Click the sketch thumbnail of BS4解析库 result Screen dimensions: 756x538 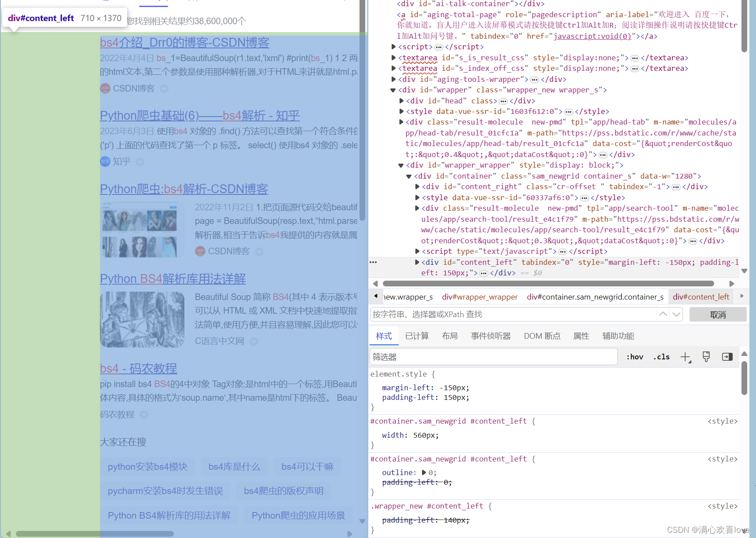click(x=142, y=320)
